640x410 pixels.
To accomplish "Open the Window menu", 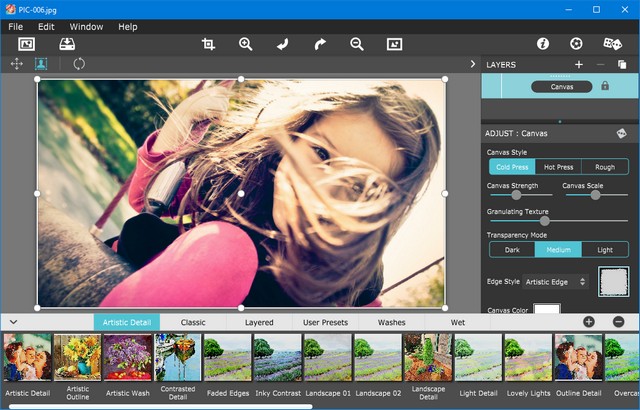I will click(x=86, y=26).
